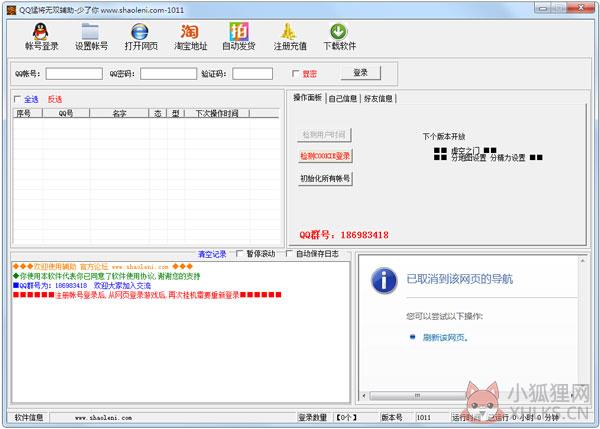Open the 注册充值 toolbar icon
This screenshot has width=600, height=429.
tap(289, 31)
